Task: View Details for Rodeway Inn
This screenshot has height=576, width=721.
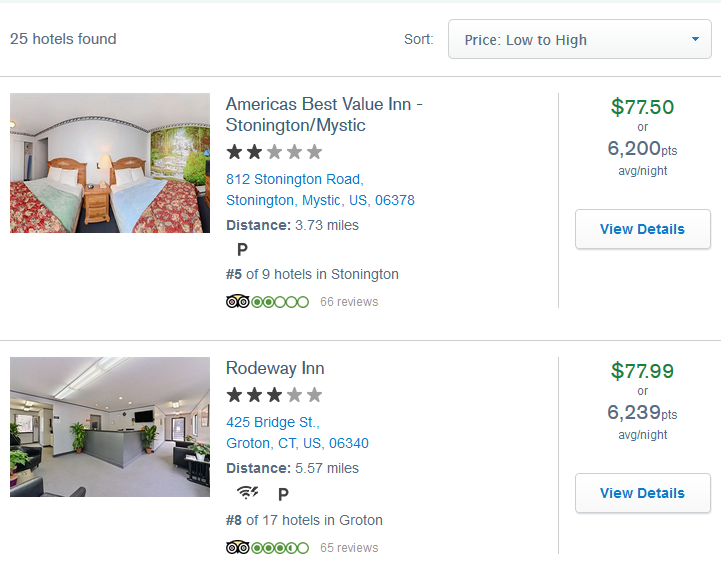Action: pyautogui.click(x=642, y=493)
